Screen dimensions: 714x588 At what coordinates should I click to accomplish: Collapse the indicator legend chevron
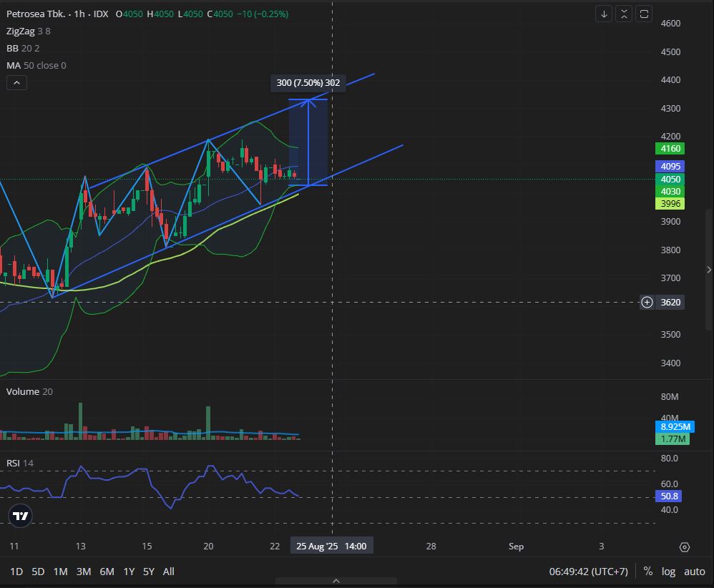pos(17,83)
